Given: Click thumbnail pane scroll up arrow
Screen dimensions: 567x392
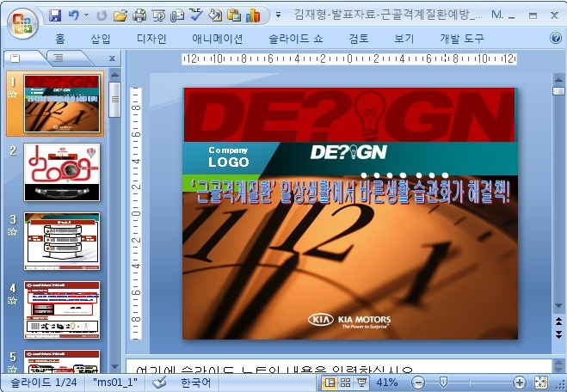Looking at the screenshot, I should click(114, 75).
